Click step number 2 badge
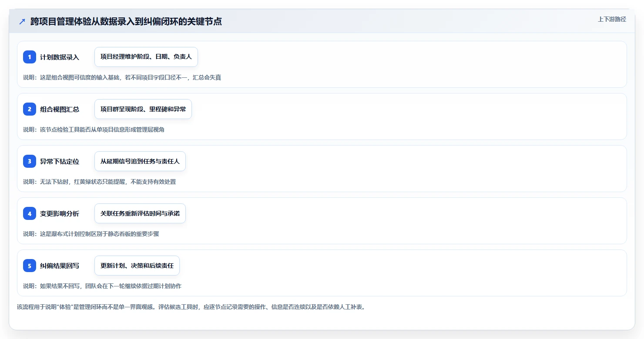Viewport: 644px width, 339px height. (30, 109)
